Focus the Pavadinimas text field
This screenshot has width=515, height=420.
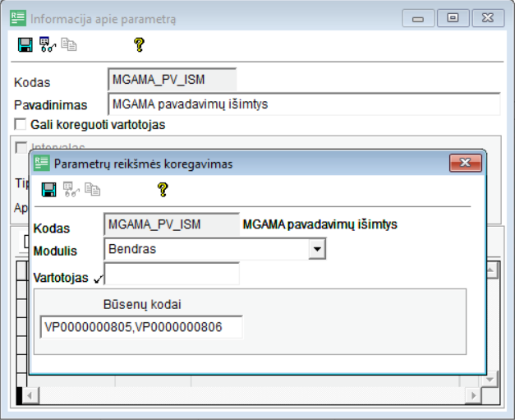click(303, 104)
